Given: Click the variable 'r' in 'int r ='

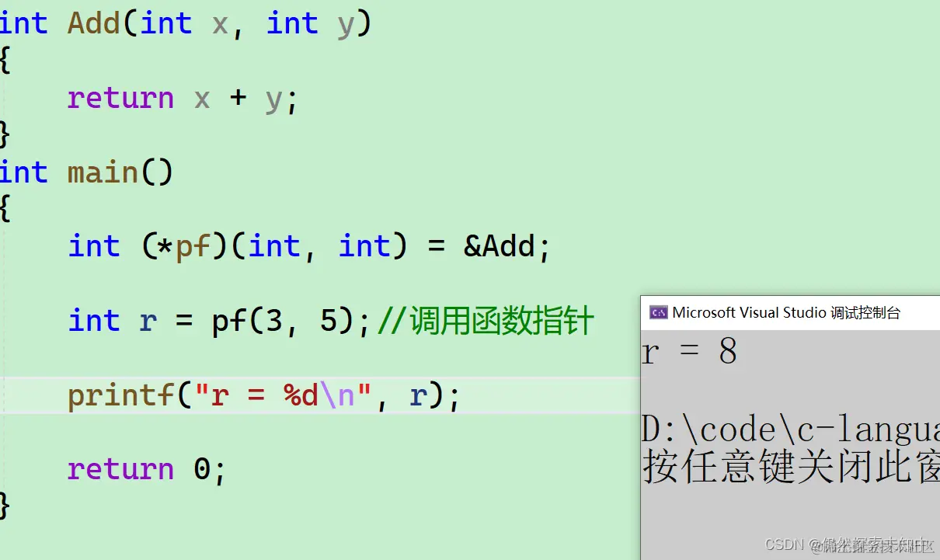Looking at the screenshot, I should [148, 322].
